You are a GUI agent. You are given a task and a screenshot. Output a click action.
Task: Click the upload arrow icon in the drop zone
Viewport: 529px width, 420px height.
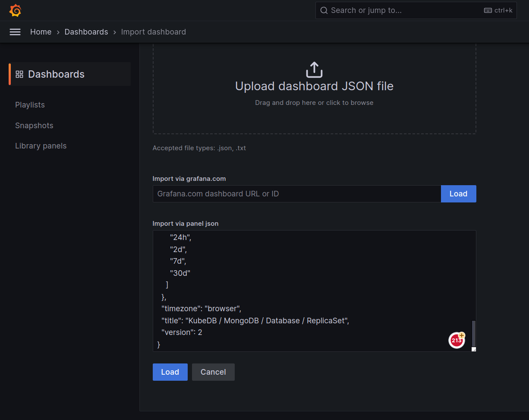point(314,69)
